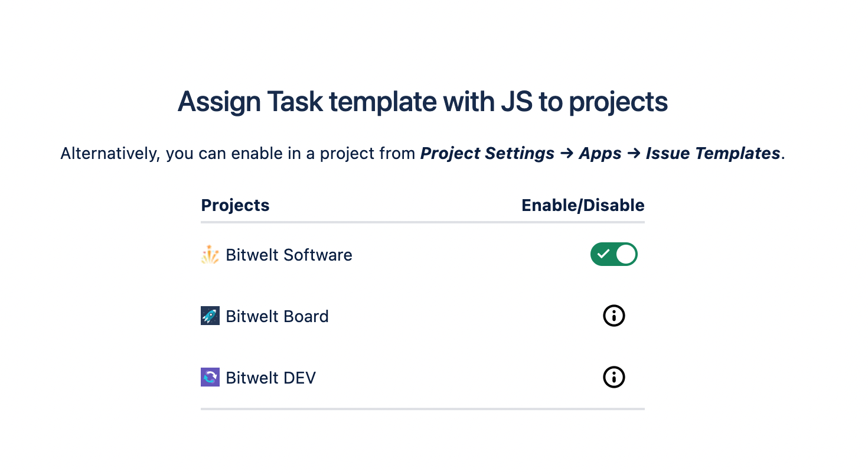868x474 pixels.
Task: Click the arrow between Project Settings and Apps
Action: pyautogui.click(x=567, y=154)
